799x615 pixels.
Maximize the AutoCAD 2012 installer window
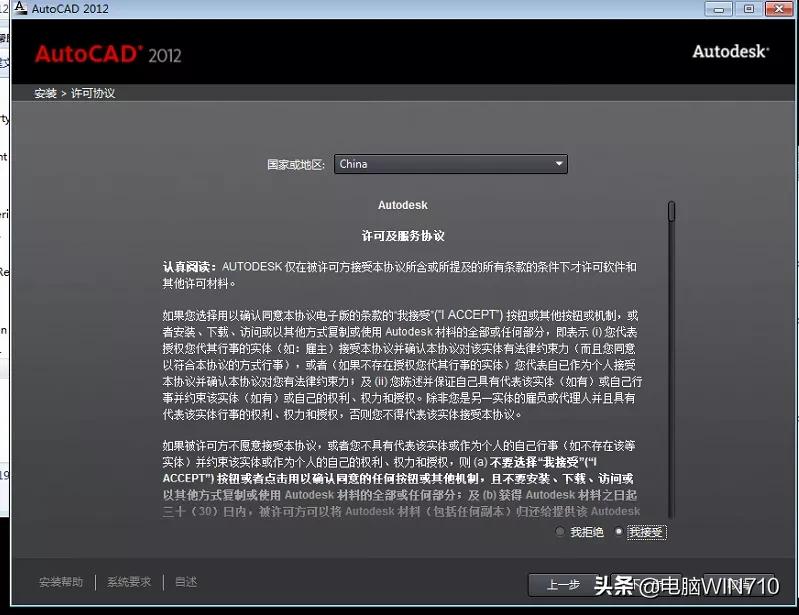tap(749, 9)
